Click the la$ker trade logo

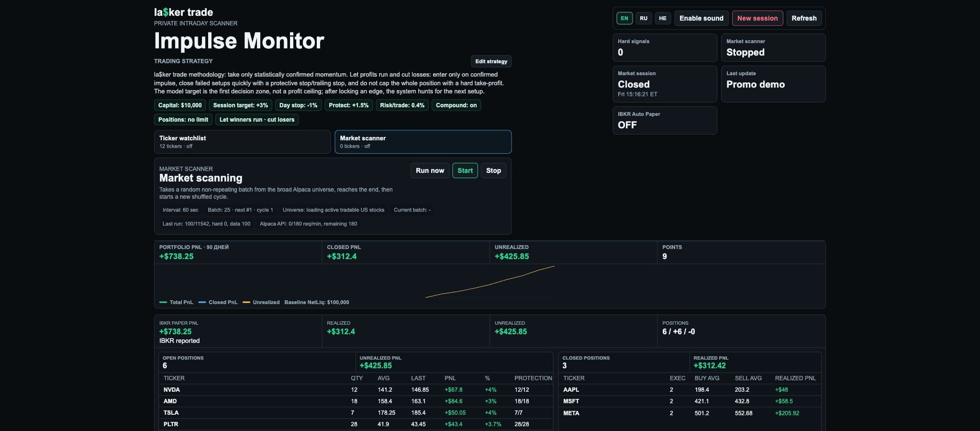pyautogui.click(x=183, y=12)
